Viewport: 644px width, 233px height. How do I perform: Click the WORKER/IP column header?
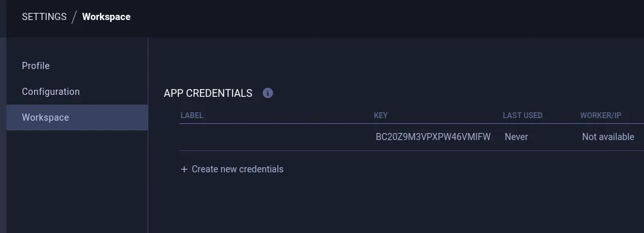pos(600,116)
